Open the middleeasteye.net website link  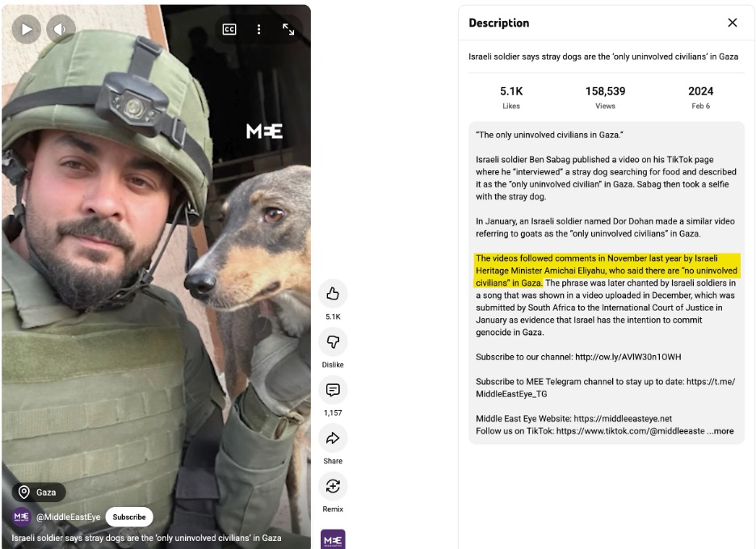623,418
